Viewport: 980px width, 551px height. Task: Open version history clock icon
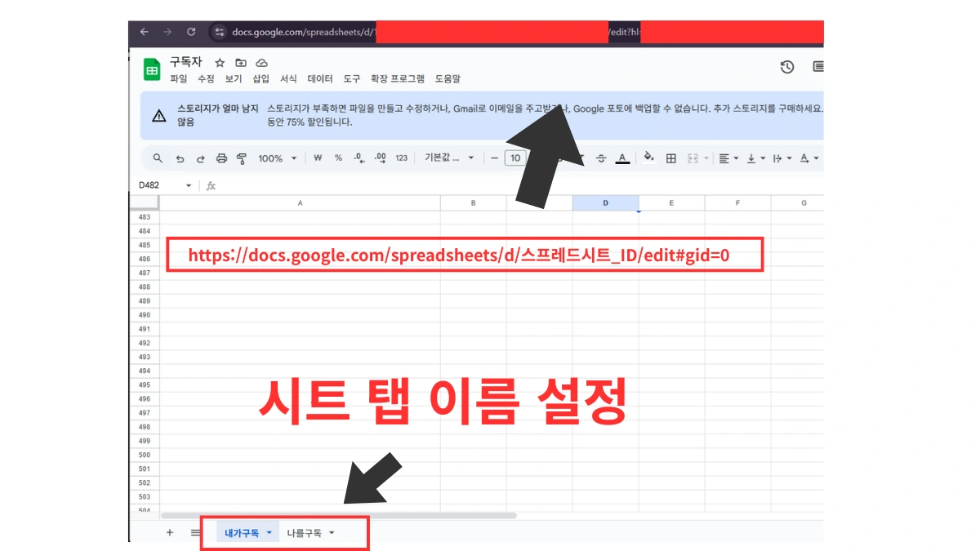point(787,67)
